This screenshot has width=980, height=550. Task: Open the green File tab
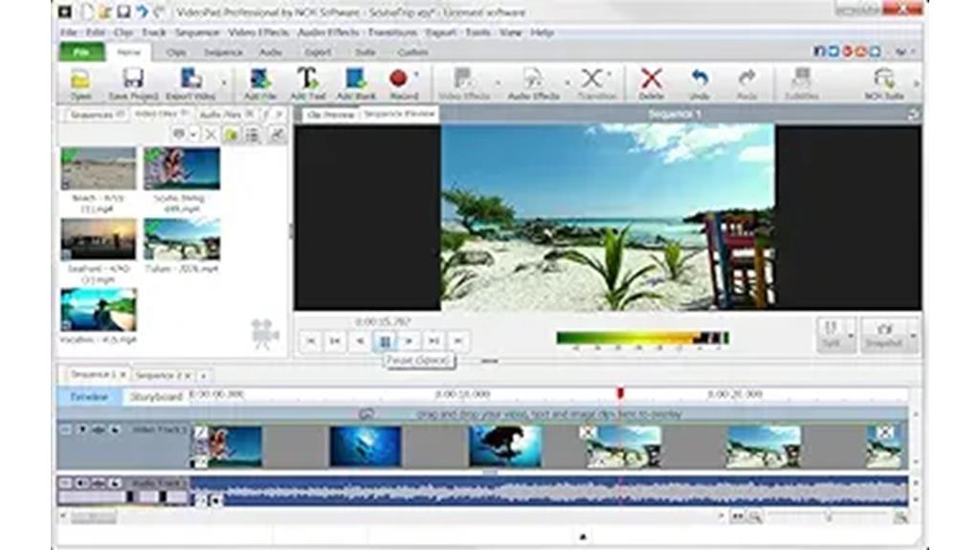[x=82, y=52]
